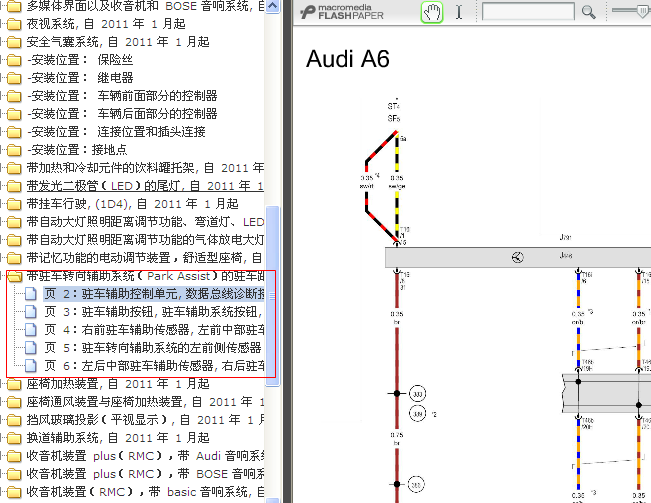Click the FlashPaper search text field
Viewport: 651px width, 503px height.
pyautogui.click(x=528, y=12)
